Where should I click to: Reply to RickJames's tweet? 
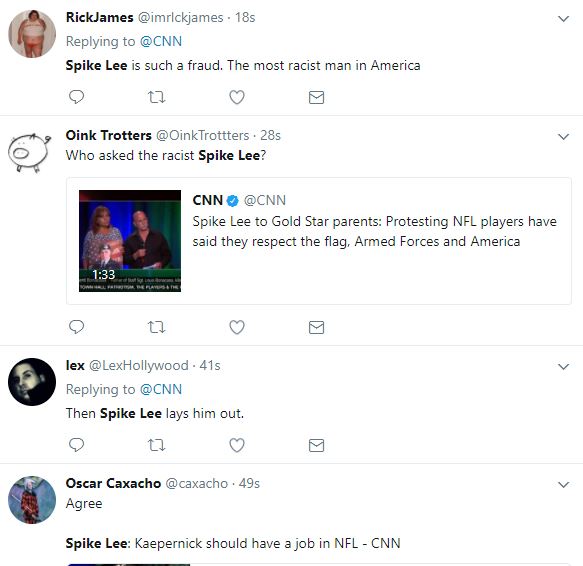tap(77, 97)
